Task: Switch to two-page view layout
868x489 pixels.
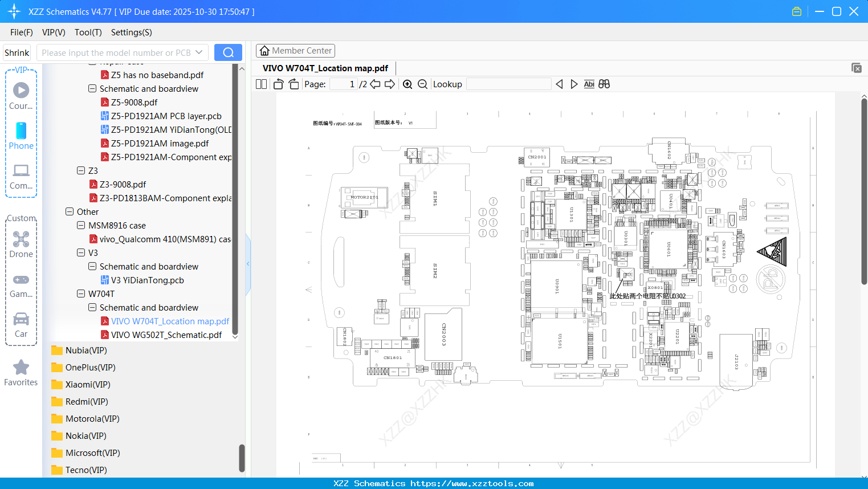Action: (x=260, y=84)
